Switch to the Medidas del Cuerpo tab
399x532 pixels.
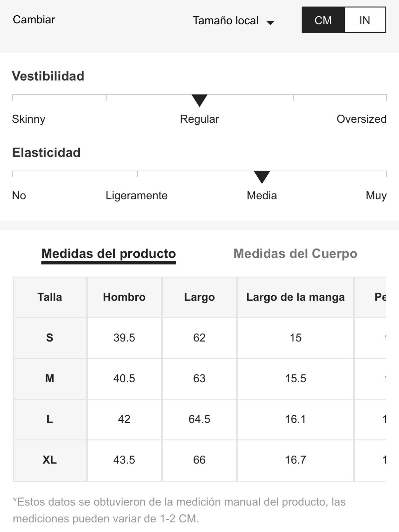coord(295,254)
